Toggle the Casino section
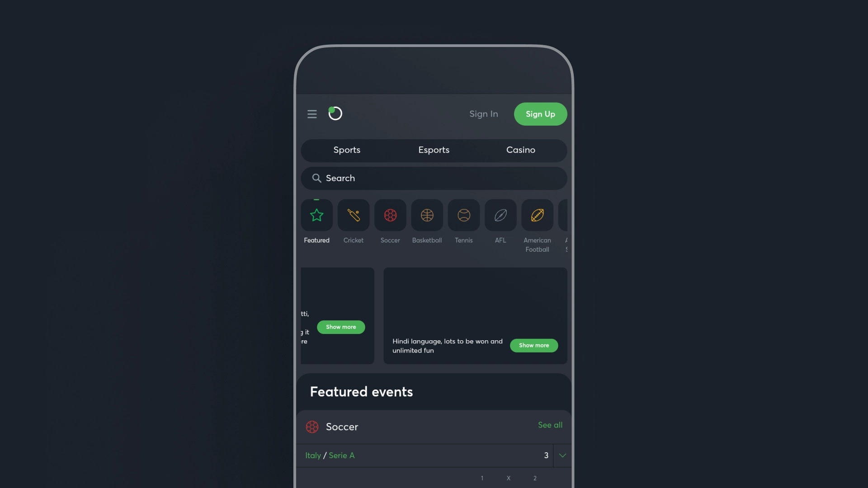Screen dimensions: 868x488 pos(520,150)
